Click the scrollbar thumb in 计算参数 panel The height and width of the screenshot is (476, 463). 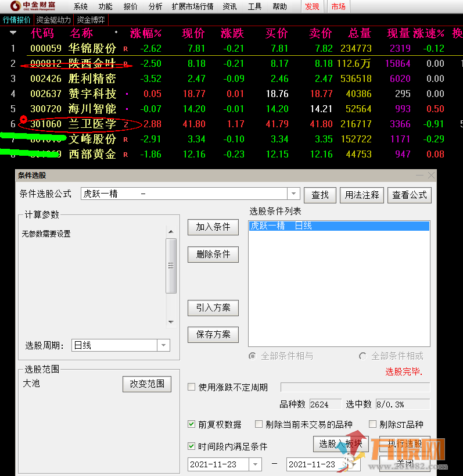[171, 266]
